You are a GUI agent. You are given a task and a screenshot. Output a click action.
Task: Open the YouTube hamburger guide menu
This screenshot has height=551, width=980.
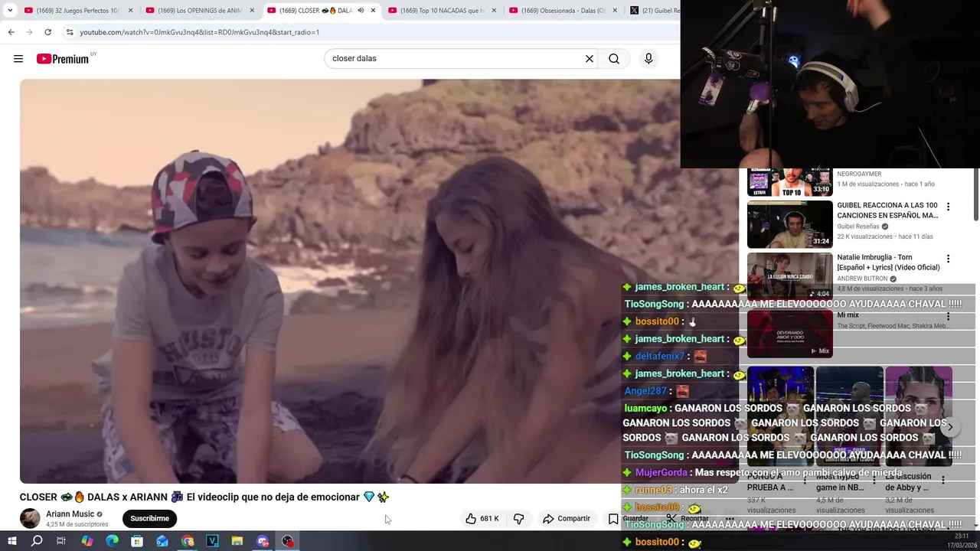point(18,59)
